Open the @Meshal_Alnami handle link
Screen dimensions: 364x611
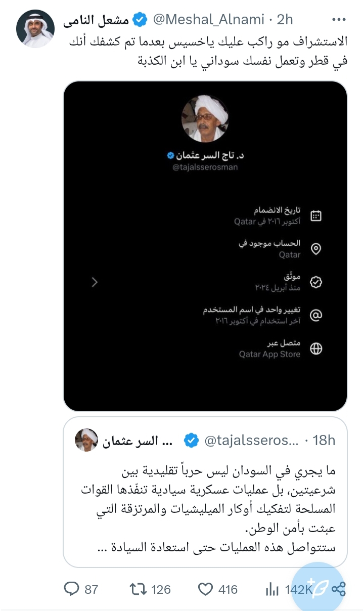(208, 20)
